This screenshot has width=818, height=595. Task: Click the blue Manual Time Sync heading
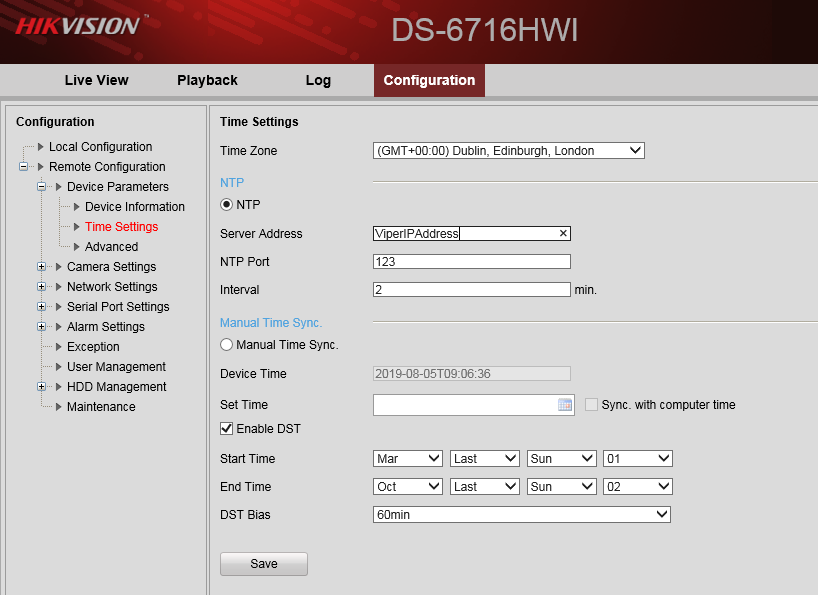point(271,323)
